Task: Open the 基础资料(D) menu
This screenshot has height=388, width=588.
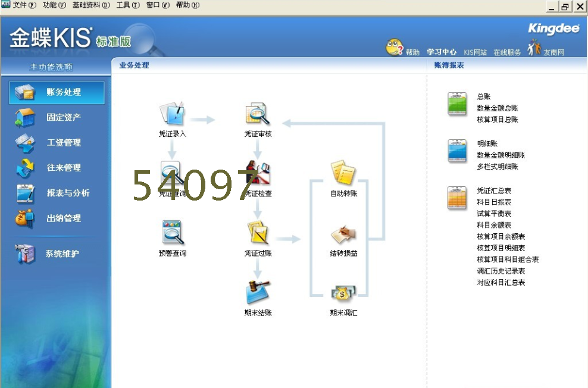Action: click(91, 5)
